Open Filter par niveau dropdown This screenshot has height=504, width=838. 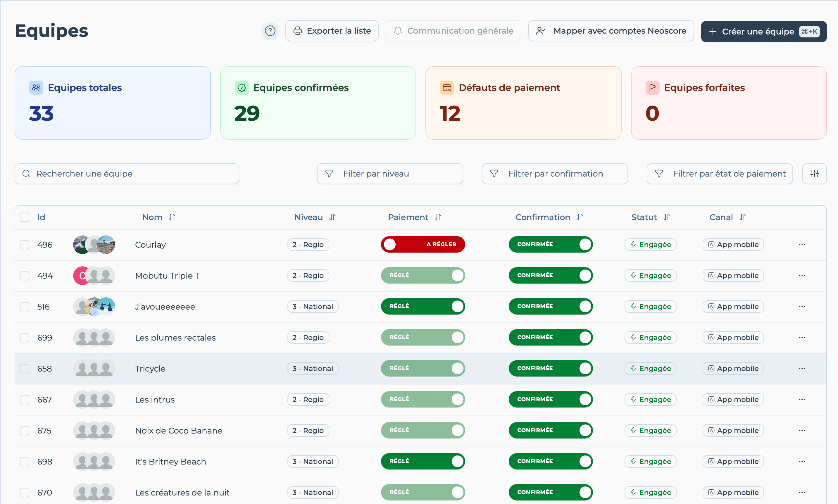pyautogui.click(x=390, y=174)
